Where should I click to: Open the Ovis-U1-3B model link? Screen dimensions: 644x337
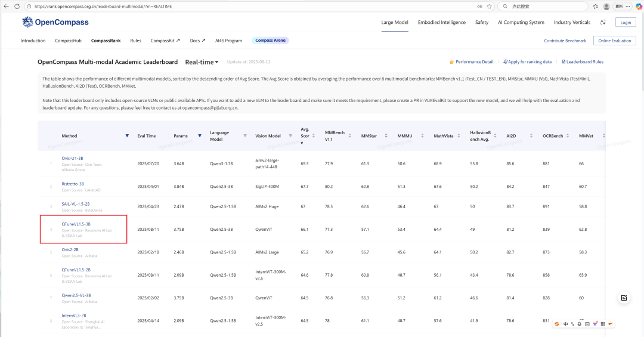(x=72, y=158)
